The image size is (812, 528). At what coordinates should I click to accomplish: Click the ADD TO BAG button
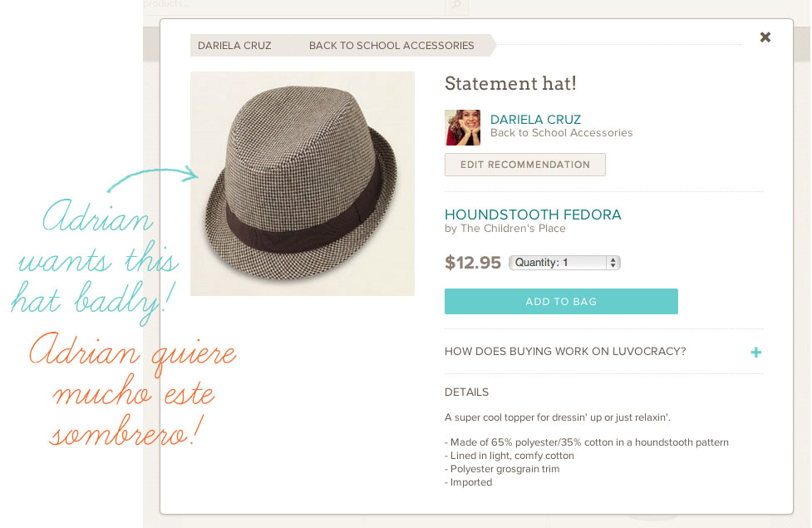click(561, 302)
